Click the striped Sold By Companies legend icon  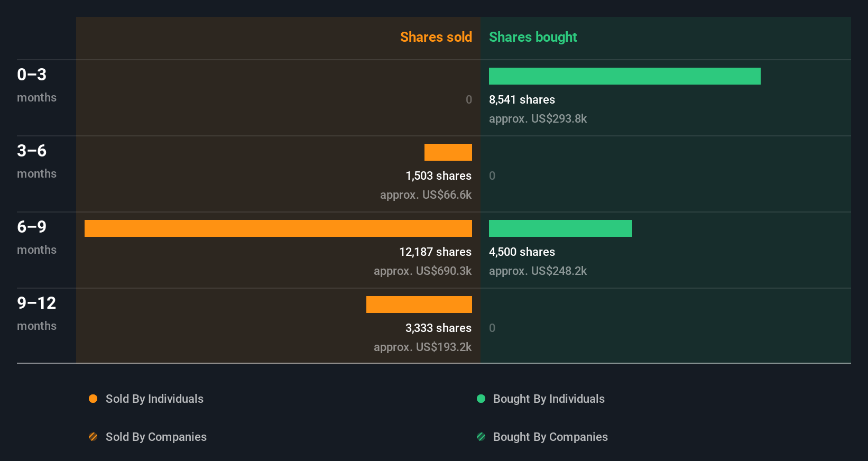(93, 437)
